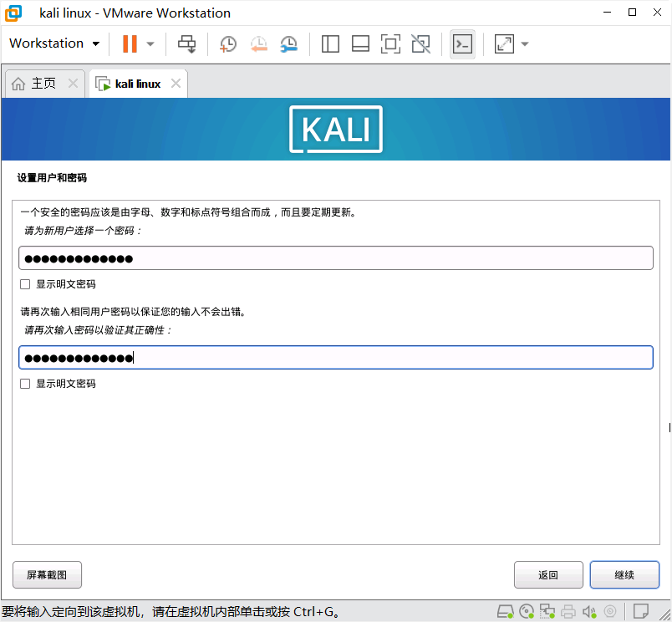The height and width of the screenshot is (622, 672).
Task: Show or hide the library panel
Action: [330, 43]
